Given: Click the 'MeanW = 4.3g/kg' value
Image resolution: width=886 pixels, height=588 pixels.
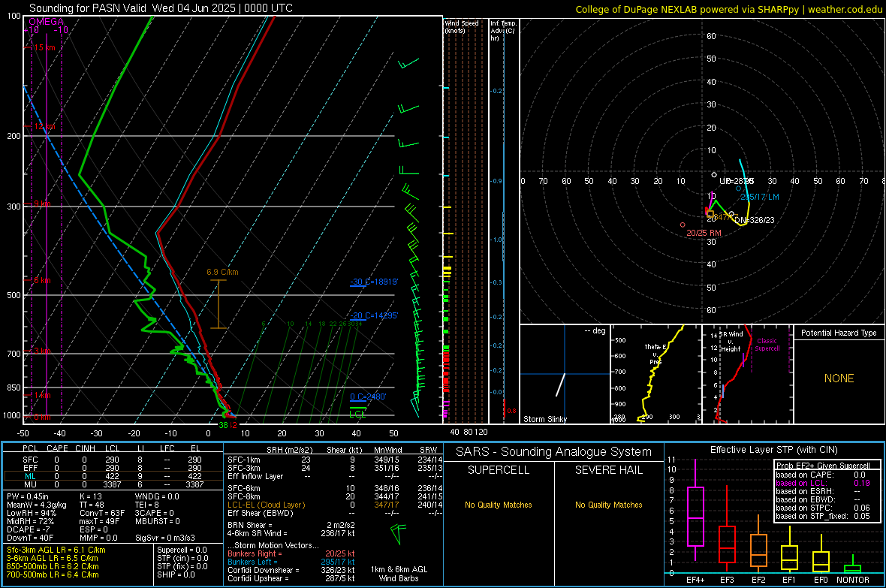Looking at the screenshot, I should [36, 505].
